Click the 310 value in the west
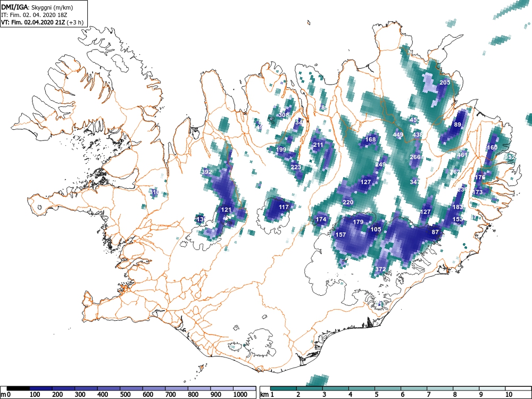The height and width of the screenshot is (399, 532). pos(154,192)
